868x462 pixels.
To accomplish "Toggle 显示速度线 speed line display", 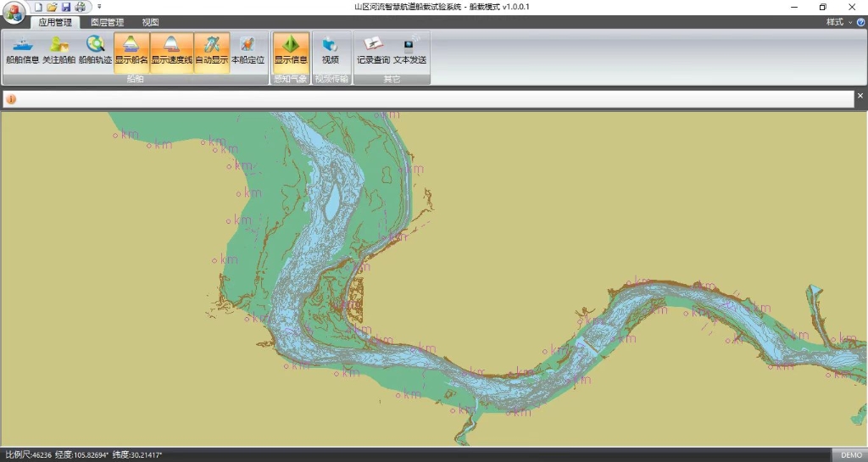I will [171, 52].
